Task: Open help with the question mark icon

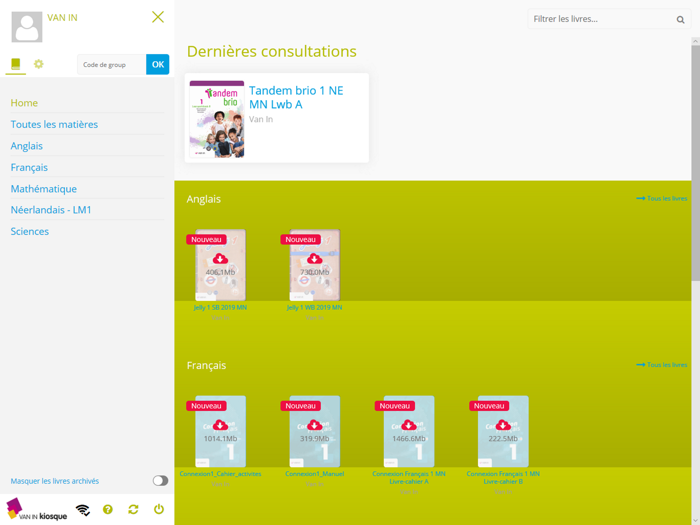Action: coord(108,509)
